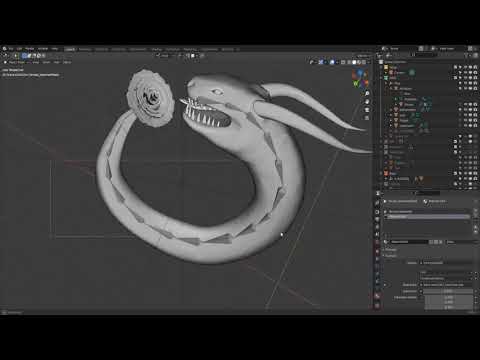Open the Surface shader dropdown
The height and width of the screenshot is (360, 480).
click(x=447, y=263)
